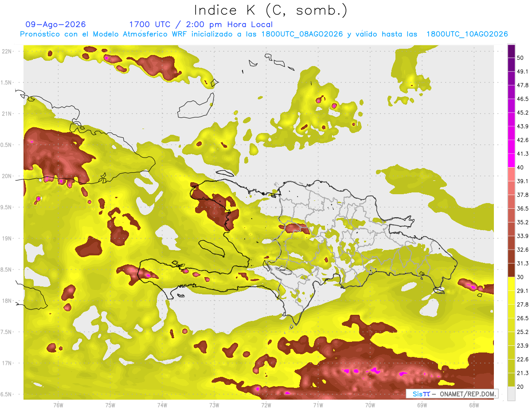Click the "23.9" color scale label
This screenshot has width=532, height=411.
coord(523,346)
